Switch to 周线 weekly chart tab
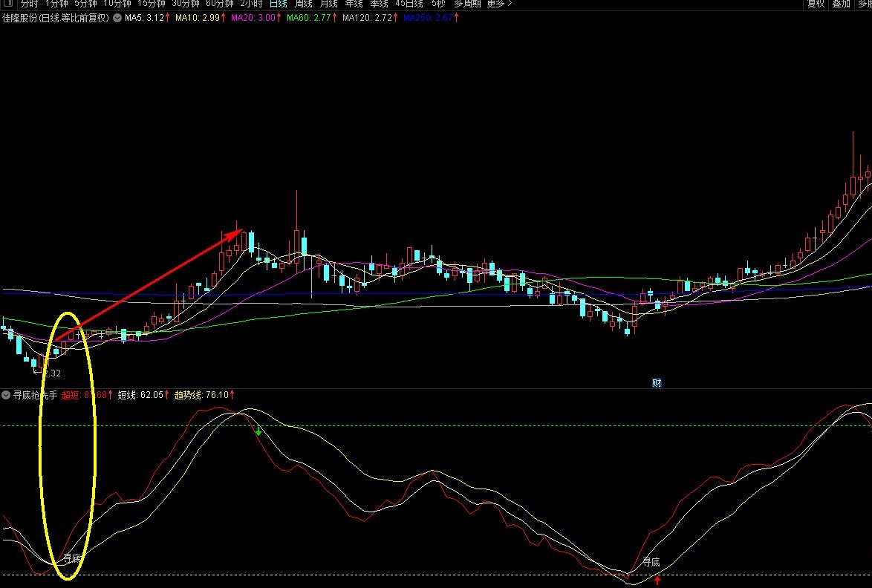Image resolution: width=872 pixels, height=588 pixels. 303,4
